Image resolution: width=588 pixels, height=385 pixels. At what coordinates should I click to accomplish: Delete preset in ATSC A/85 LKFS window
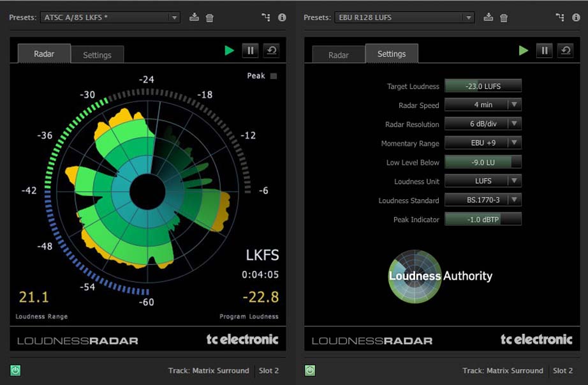[210, 18]
